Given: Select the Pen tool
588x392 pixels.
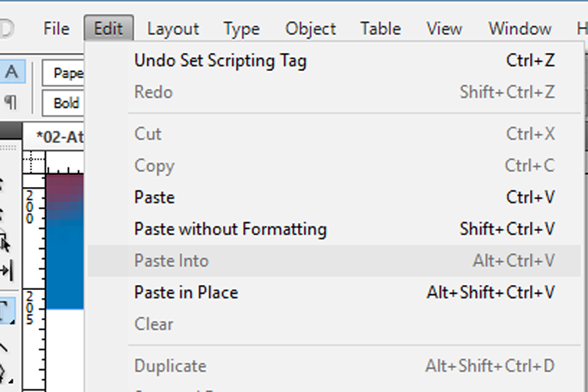Looking at the screenshot, I should [x=4, y=373].
